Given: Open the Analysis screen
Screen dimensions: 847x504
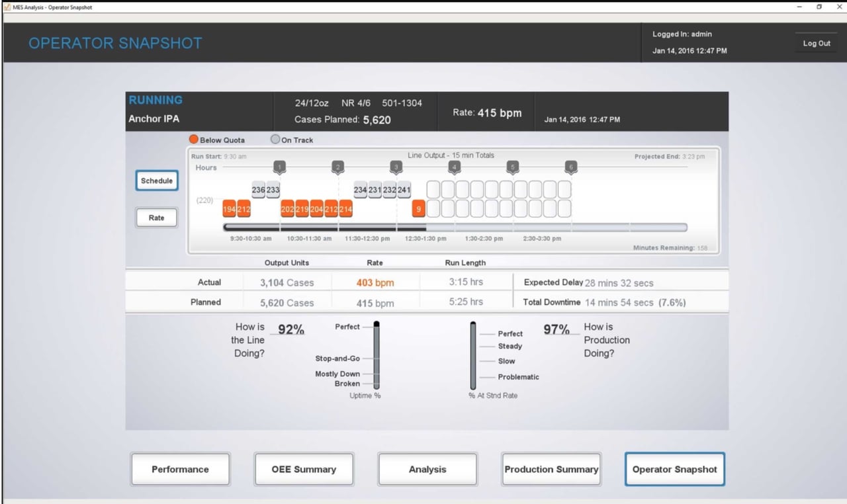Looking at the screenshot, I should pyautogui.click(x=427, y=469).
